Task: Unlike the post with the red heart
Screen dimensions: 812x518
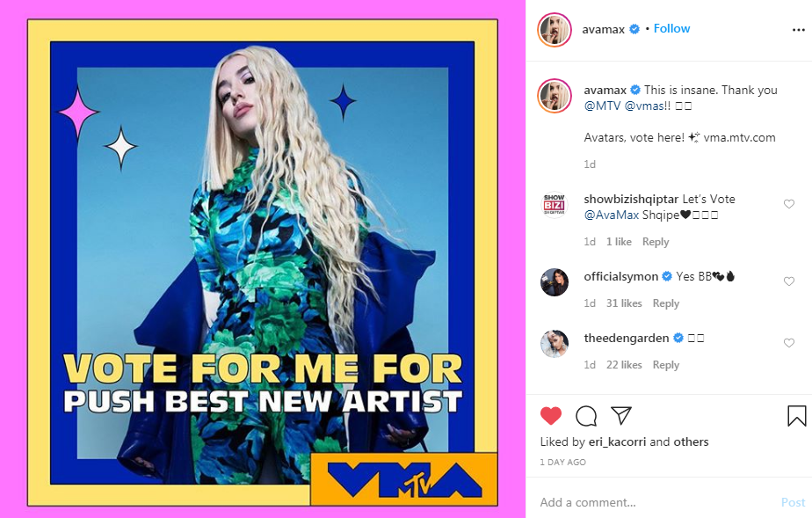Action: point(550,415)
